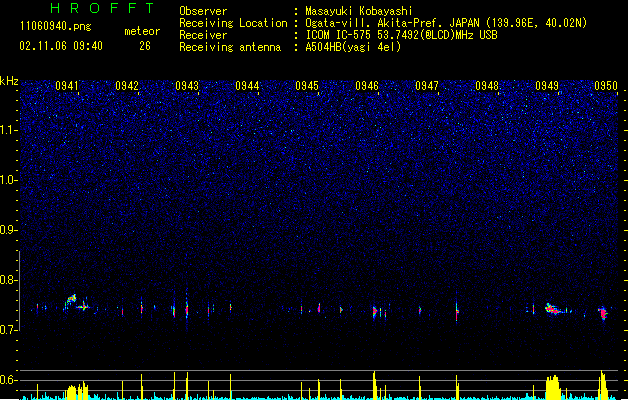The width and height of the screenshot is (629, 400).
Task: Click the 'Receiving antenna' field label
Action: (230, 47)
